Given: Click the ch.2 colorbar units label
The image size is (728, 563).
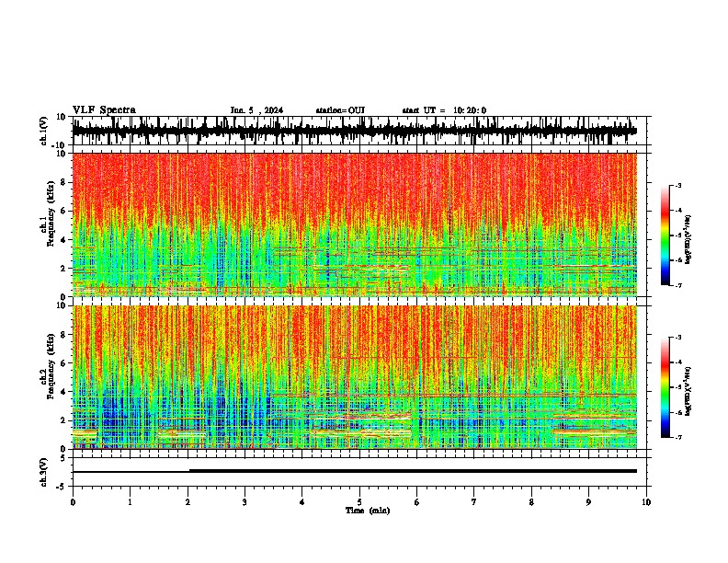Looking at the screenshot, I should [688, 392].
